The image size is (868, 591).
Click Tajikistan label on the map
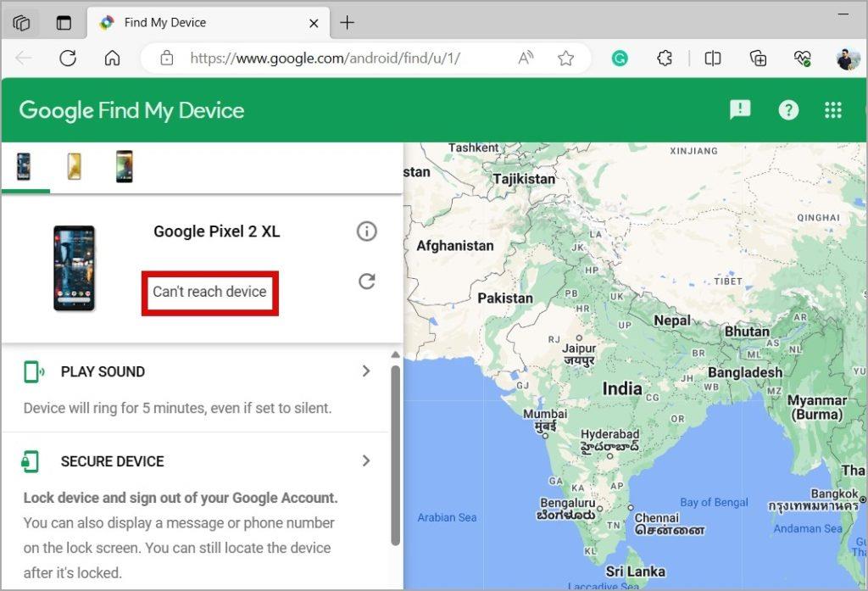[x=524, y=179]
